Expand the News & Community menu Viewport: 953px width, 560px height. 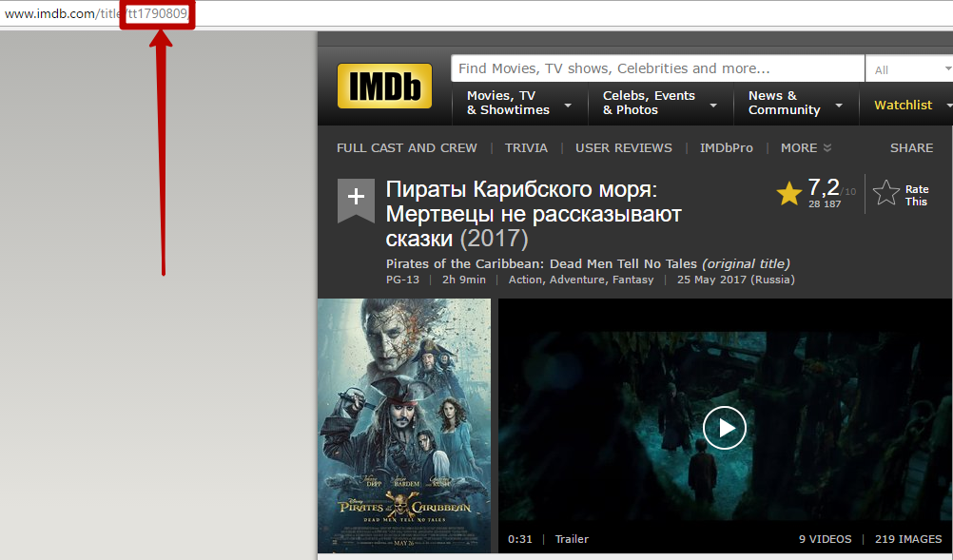coord(795,103)
